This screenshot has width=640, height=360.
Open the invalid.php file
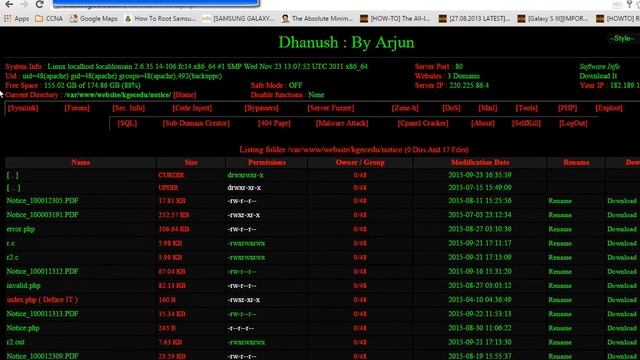click(x=23, y=286)
